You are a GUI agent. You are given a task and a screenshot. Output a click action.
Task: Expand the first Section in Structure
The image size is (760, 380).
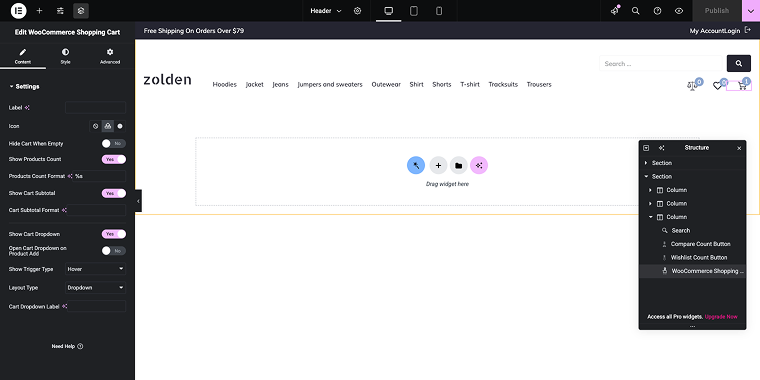pyautogui.click(x=646, y=163)
